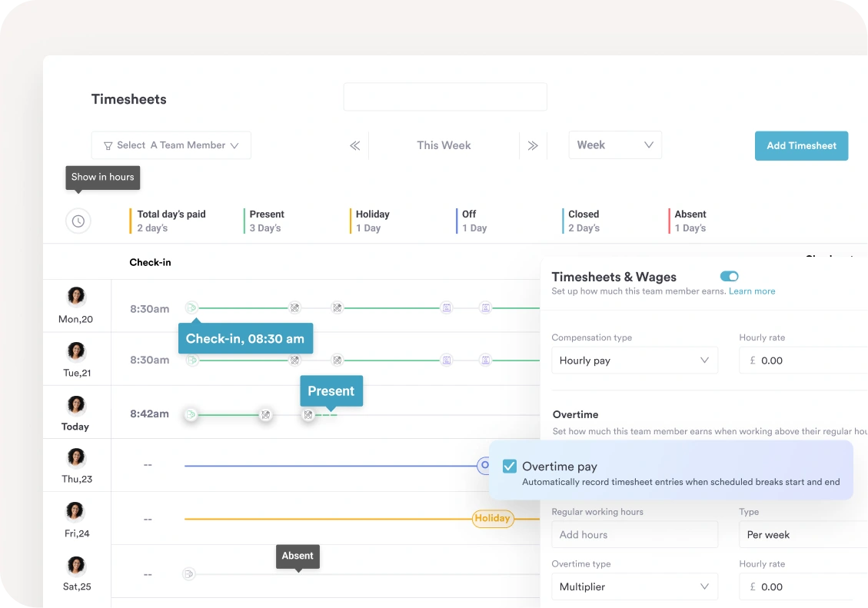The width and height of the screenshot is (868, 608).
Task: Click the clock icon to show hours
Action: point(78,221)
